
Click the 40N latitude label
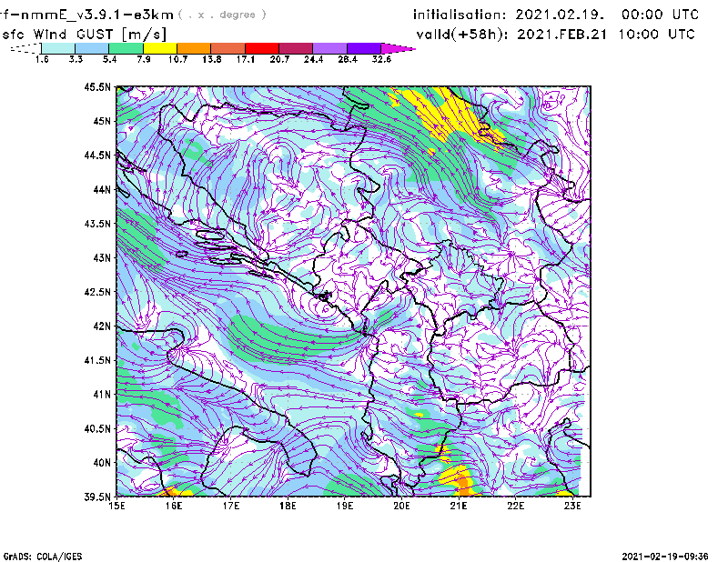(102, 463)
